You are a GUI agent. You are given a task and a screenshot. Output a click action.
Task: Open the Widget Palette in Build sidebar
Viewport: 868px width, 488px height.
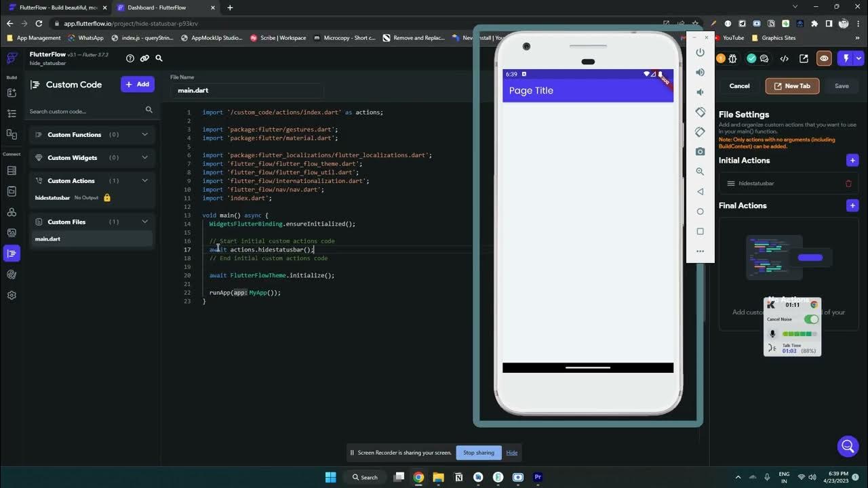(x=12, y=92)
